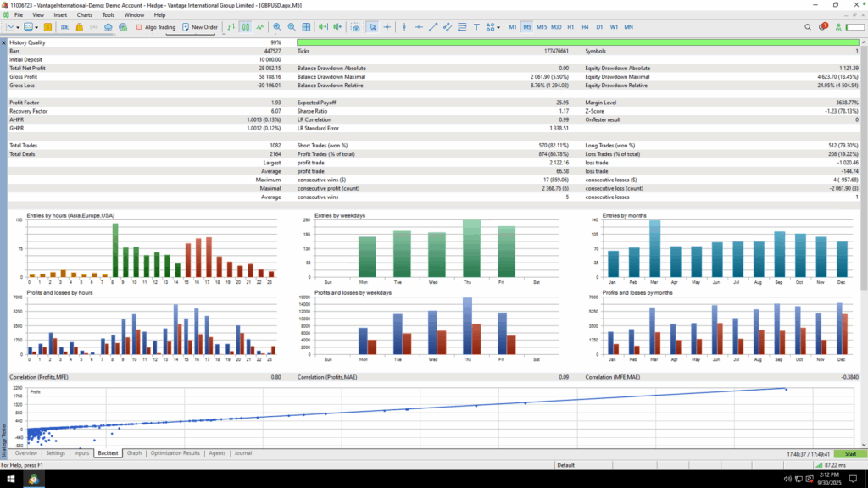Open the IDE MetaEditor icon
This screenshot has height=488, width=868.
click(x=64, y=27)
